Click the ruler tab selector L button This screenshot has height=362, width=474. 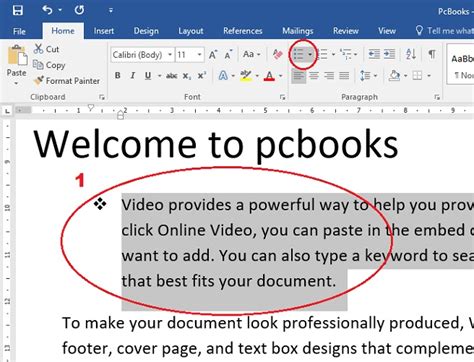[7, 111]
